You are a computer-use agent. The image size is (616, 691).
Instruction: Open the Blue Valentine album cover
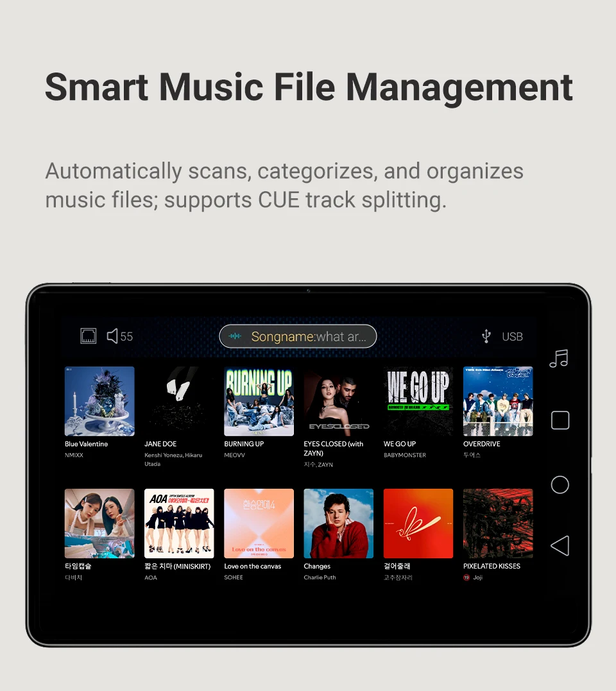point(99,401)
